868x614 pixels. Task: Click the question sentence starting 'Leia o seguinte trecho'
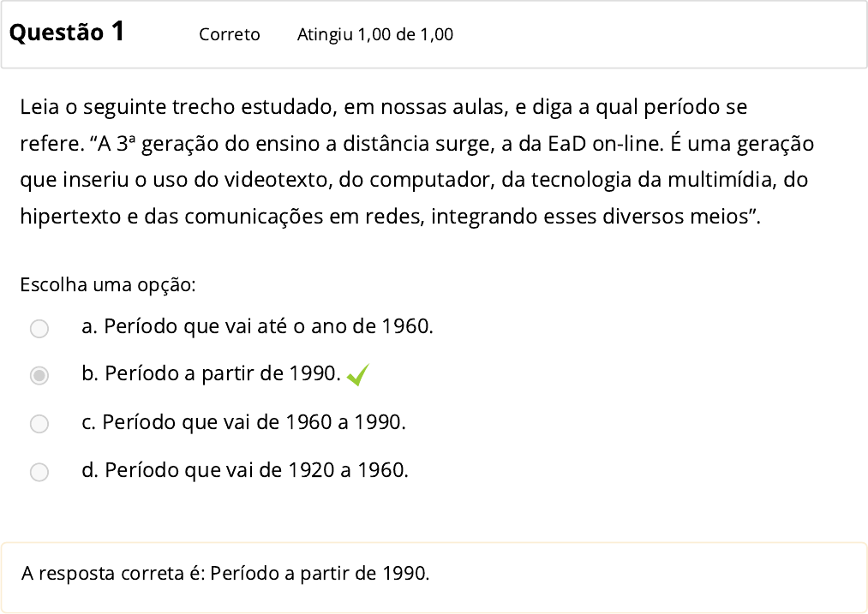coord(383,108)
